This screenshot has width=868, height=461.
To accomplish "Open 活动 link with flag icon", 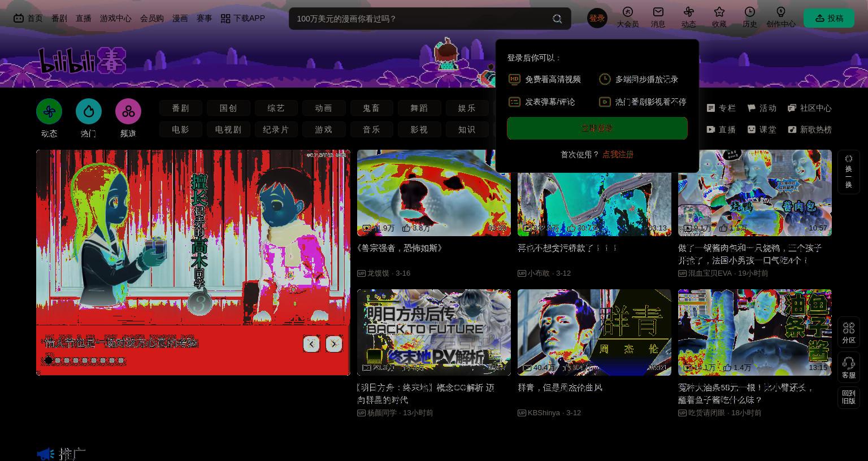I will pos(762,108).
